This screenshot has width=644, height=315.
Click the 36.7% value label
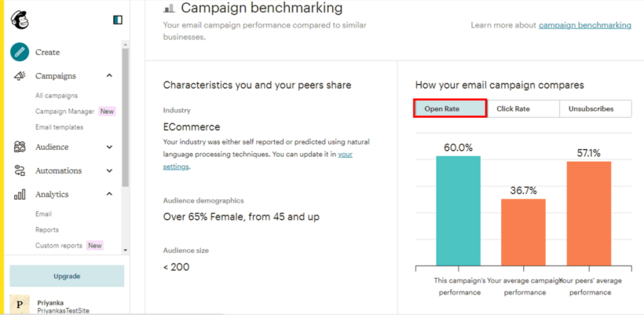point(523,191)
